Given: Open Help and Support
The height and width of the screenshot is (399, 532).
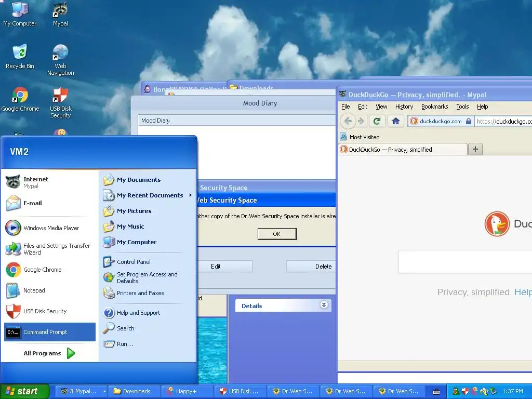Looking at the screenshot, I should point(148,313).
